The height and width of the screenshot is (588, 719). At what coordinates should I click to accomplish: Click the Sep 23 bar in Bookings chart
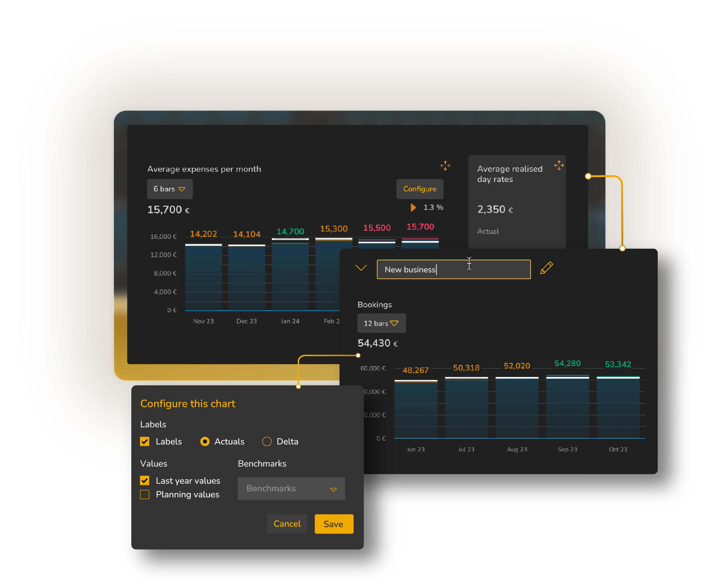coord(567,407)
